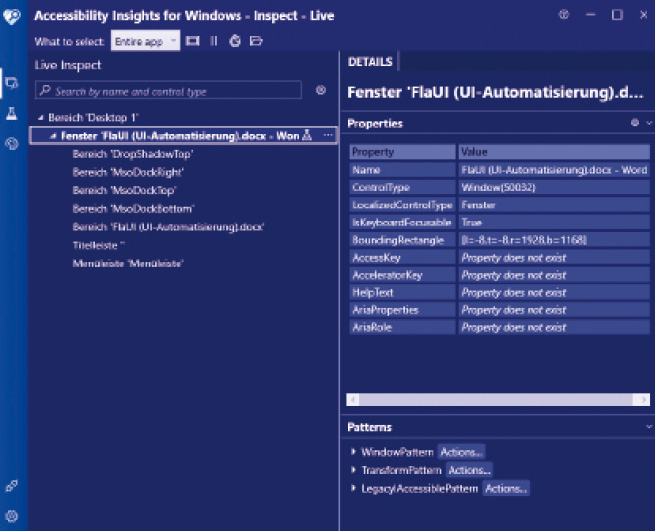Click the Value column header
Screen dimensions: 655x531
[554, 152]
